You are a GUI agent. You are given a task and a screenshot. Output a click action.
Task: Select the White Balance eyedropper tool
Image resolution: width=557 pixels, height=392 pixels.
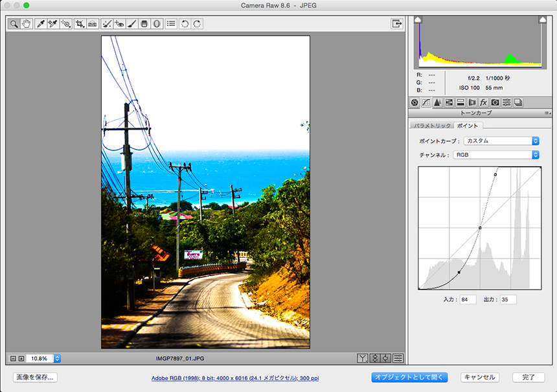41,24
